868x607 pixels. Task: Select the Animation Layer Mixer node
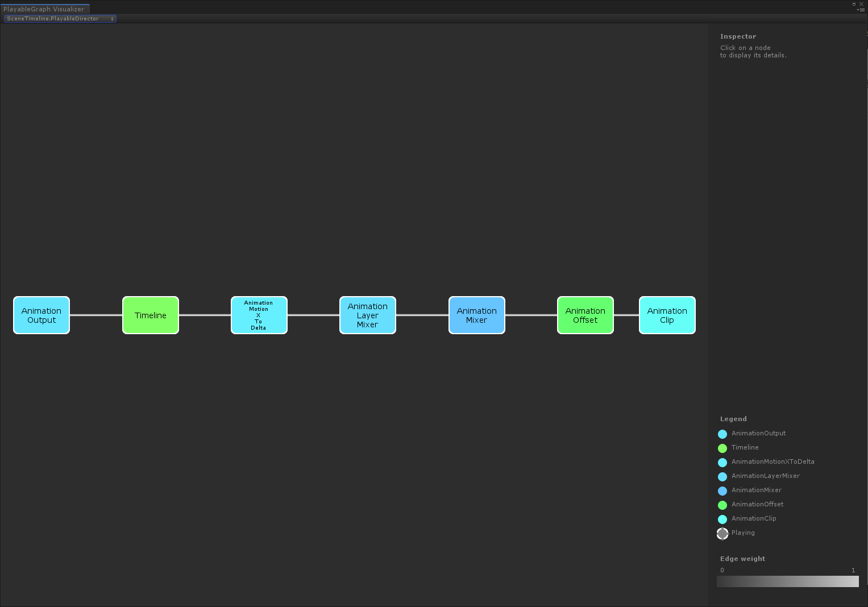coord(367,315)
